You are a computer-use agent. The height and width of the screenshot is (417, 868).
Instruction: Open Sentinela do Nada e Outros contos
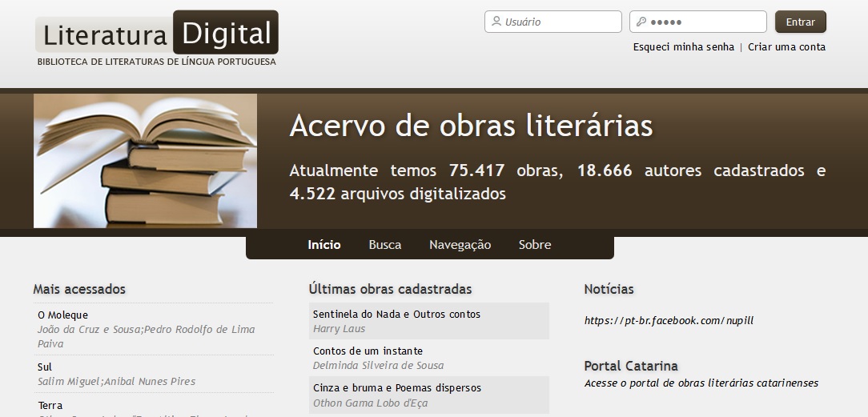tap(396, 314)
